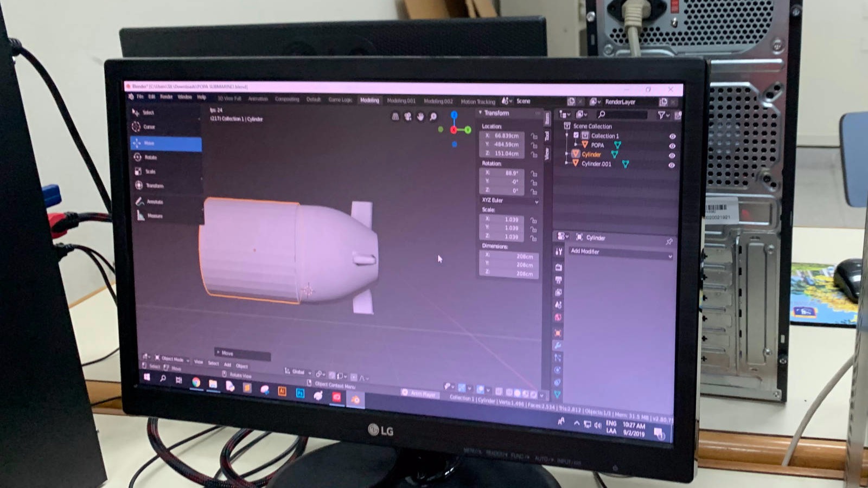Open the Particles properties tab icon
Viewport: 868px width, 488px height.
(x=558, y=358)
